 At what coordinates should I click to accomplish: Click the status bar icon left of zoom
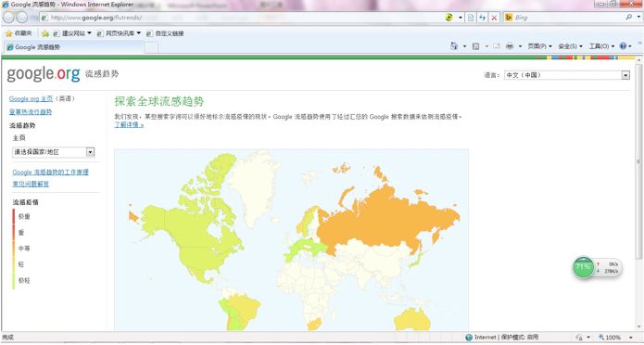coord(579,338)
